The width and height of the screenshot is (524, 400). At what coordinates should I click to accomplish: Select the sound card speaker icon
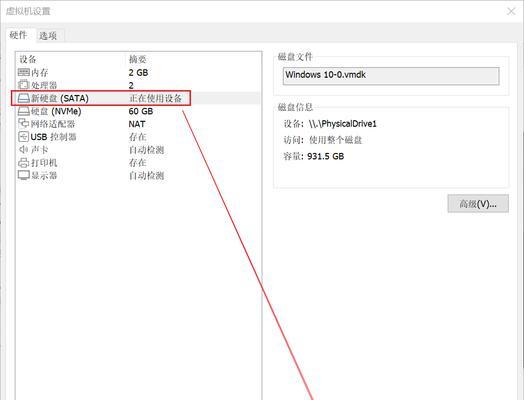(23, 149)
